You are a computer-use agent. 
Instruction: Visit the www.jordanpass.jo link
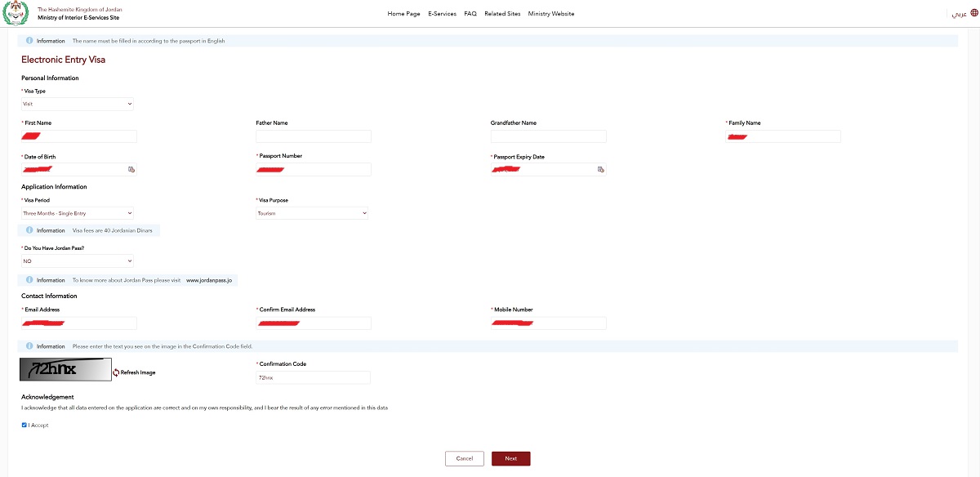pos(210,280)
